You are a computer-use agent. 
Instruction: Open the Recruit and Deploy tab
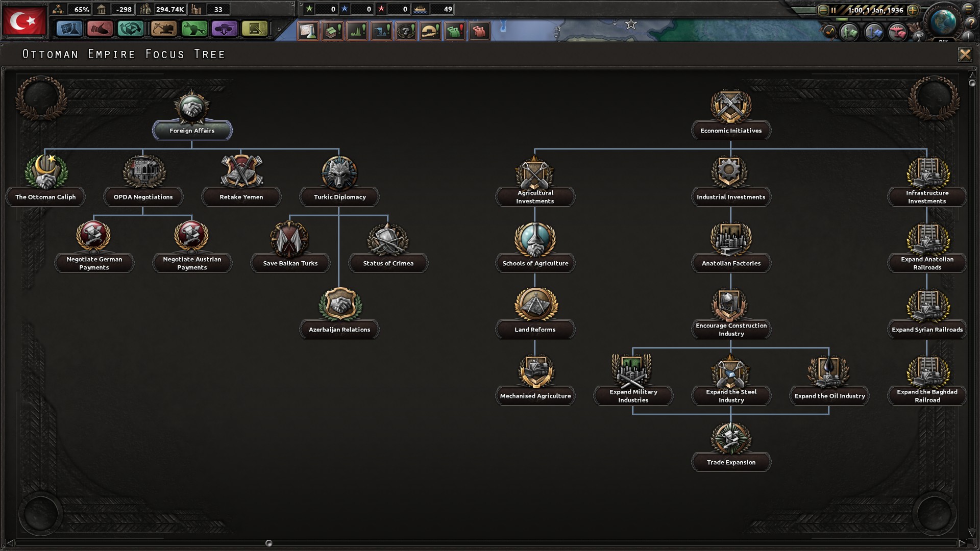(224, 29)
